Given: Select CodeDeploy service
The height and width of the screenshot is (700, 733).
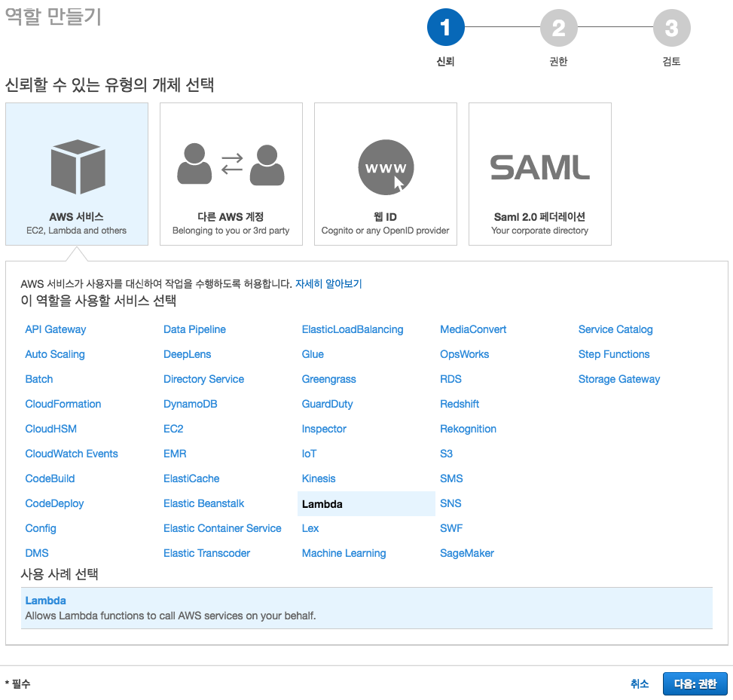Looking at the screenshot, I should coord(55,503).
